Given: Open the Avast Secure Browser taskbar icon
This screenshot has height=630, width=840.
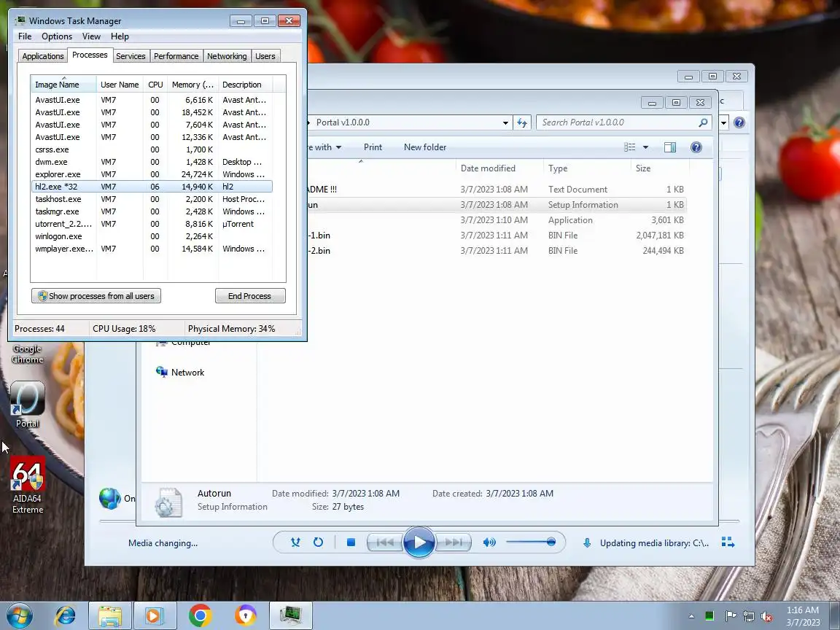Looking at the screenshot, I should click(245, 616).
